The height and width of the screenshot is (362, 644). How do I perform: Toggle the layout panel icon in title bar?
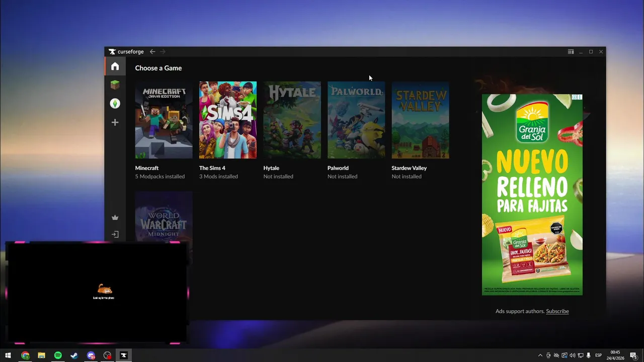(x=571, y=52)
